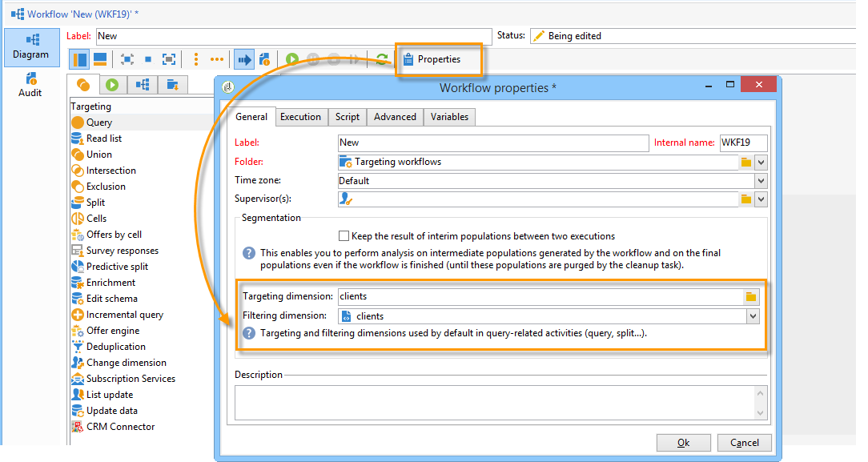Cancel the Workflow properties dialog
This screenshot has height=462, width=868.
click(745, 443)
